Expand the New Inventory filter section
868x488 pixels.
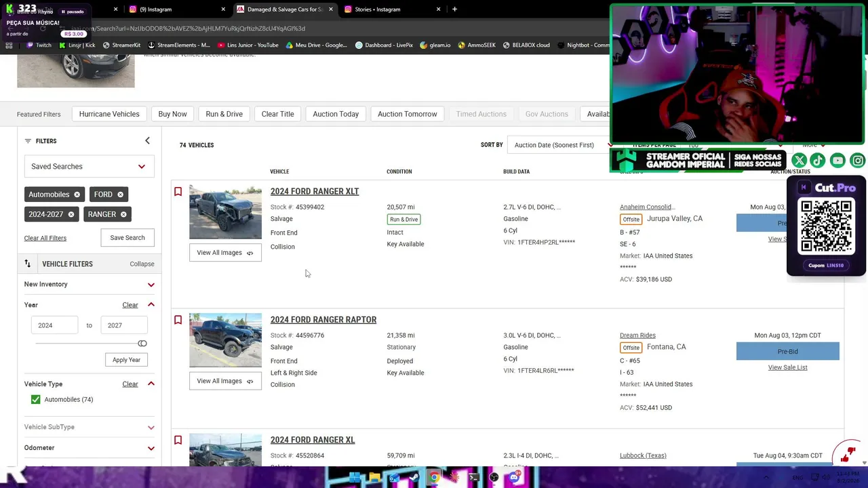[151, 285]
